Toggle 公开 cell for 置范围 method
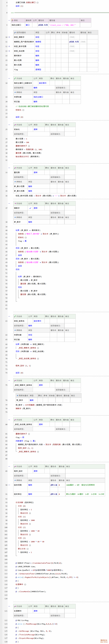 [x=30, y=173]
